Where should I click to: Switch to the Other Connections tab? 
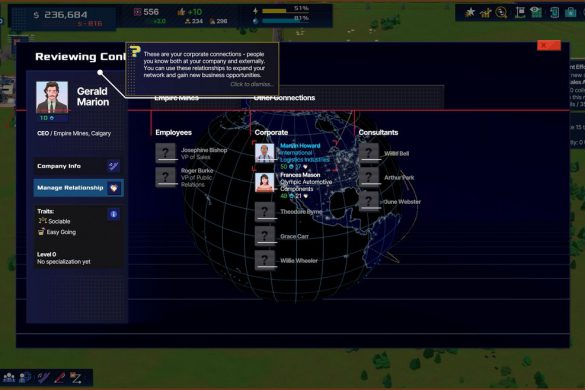284,98
